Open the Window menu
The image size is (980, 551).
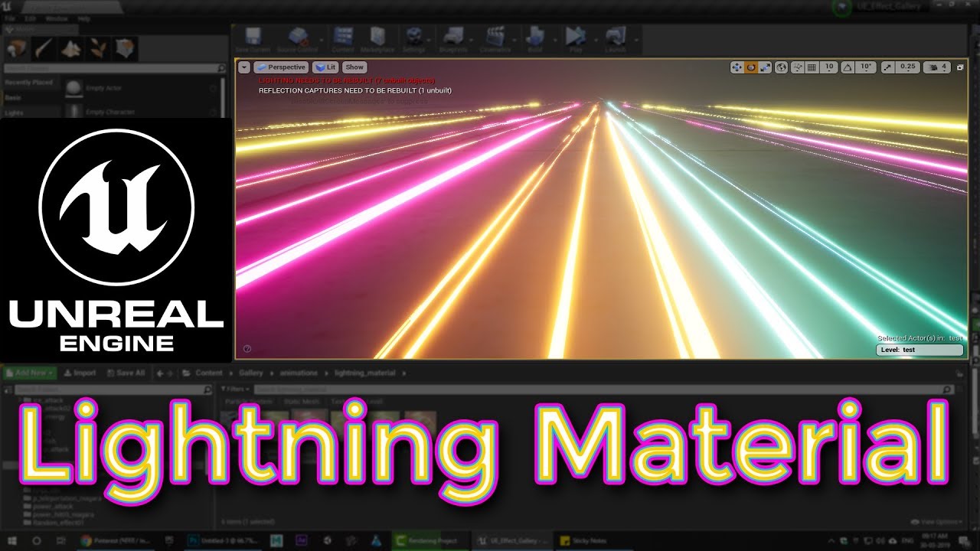pyautogui.click(x=57, y=18)
